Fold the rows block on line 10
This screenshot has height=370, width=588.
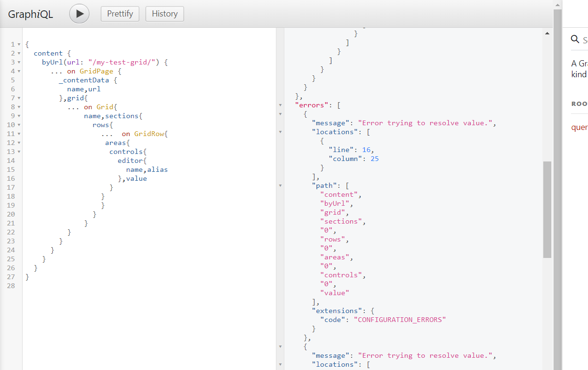pyautogui.click(x=19, y=125)
